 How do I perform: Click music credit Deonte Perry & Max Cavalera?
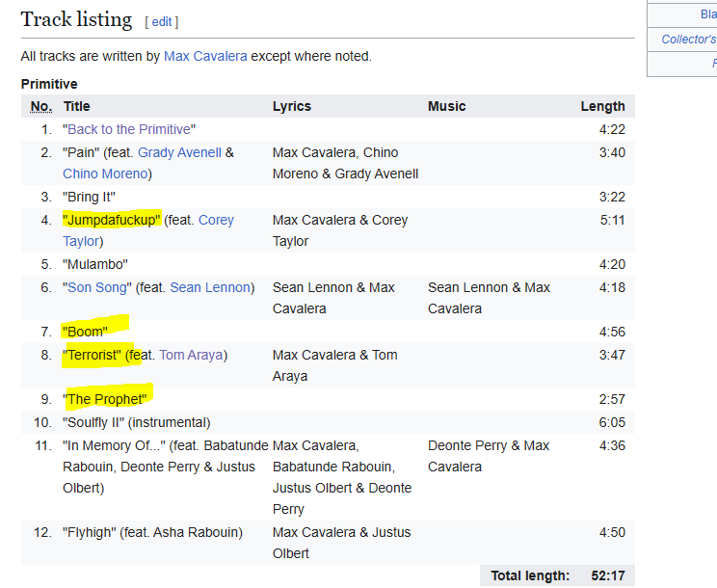point(489,456)
